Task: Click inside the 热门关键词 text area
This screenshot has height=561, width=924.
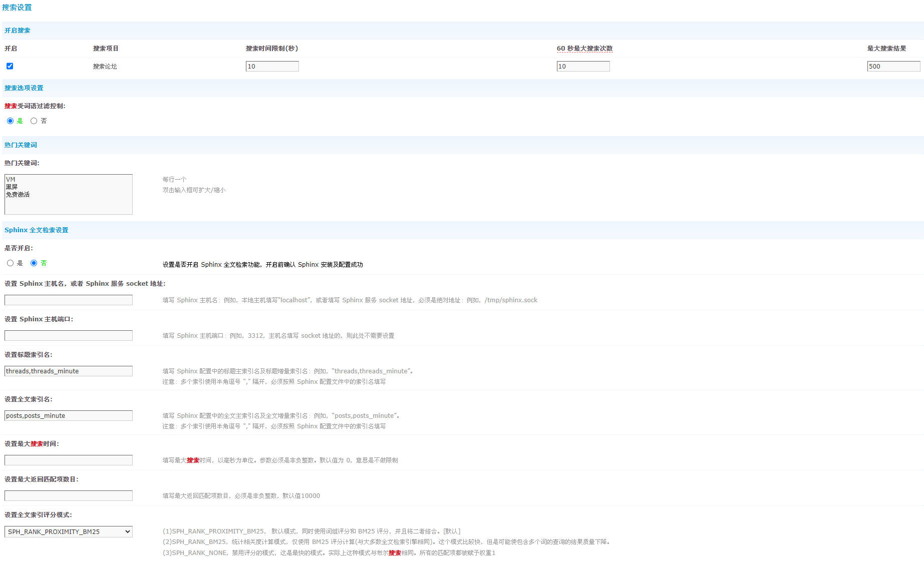Action: click(x=68, y=194)
